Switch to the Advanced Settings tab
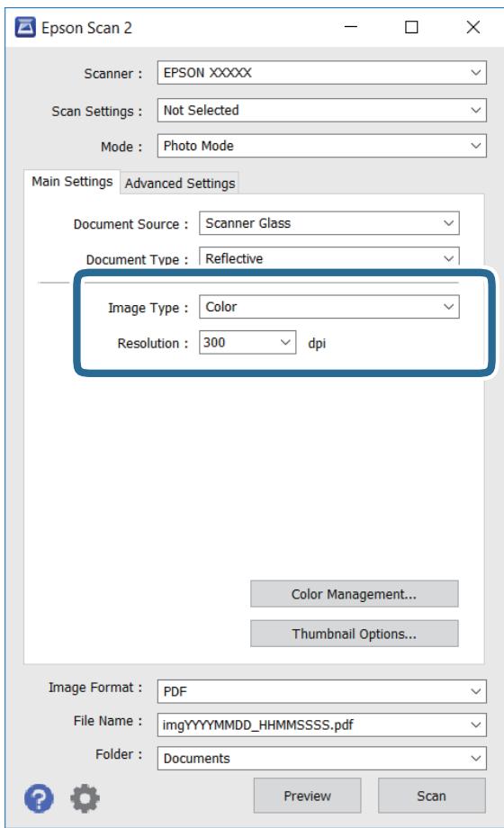This screenshot has width=504, height=828. pos(180,184)
